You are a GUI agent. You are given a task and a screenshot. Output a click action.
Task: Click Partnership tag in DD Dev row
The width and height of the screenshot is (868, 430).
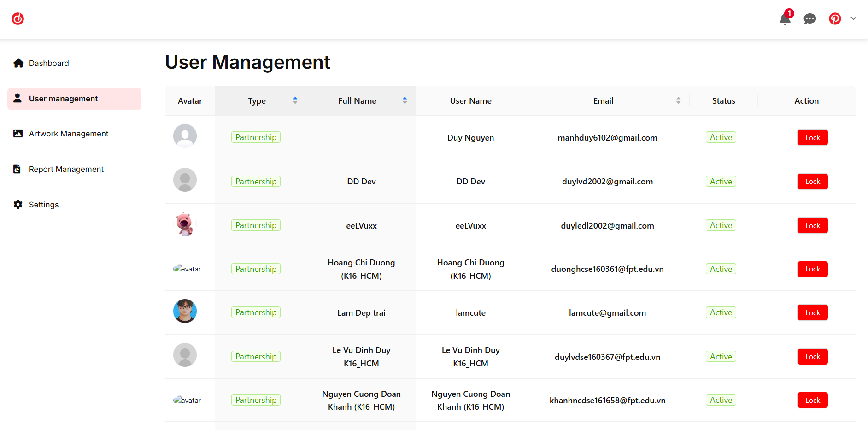(256, 182)
